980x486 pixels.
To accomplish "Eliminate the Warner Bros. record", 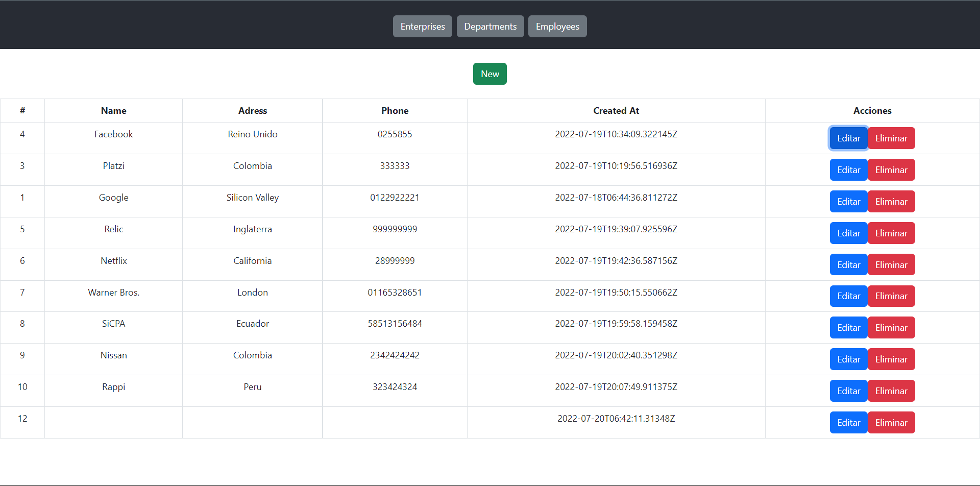I will [891, 296].
